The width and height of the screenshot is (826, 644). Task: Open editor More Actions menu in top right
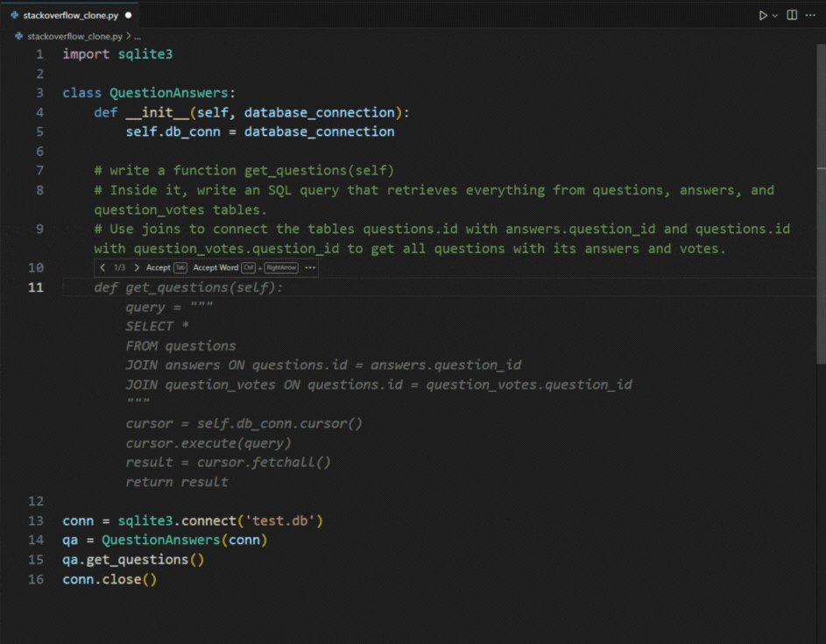811,15
